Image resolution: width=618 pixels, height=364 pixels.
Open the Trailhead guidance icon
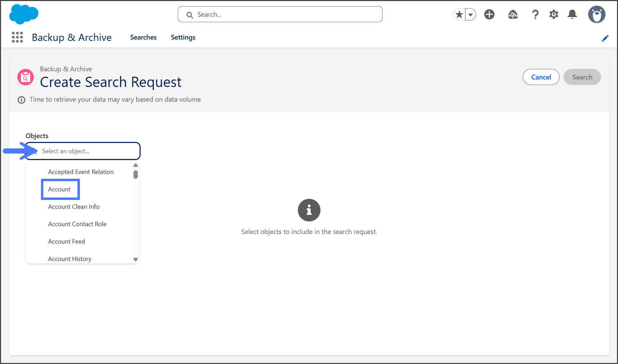pos(513,14)
